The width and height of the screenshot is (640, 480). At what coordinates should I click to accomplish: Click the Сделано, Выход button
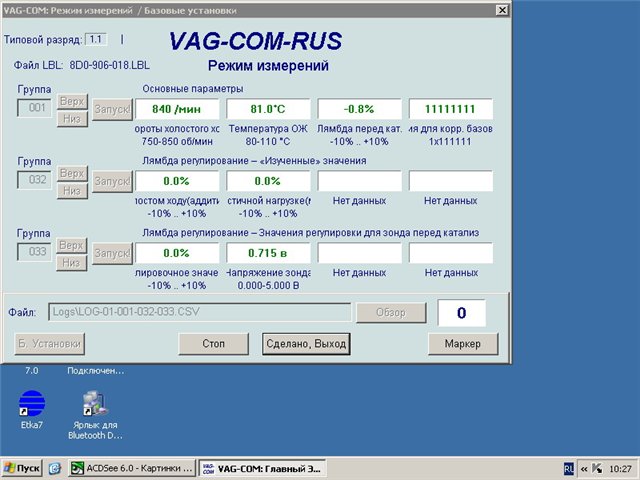pos(306,344)
